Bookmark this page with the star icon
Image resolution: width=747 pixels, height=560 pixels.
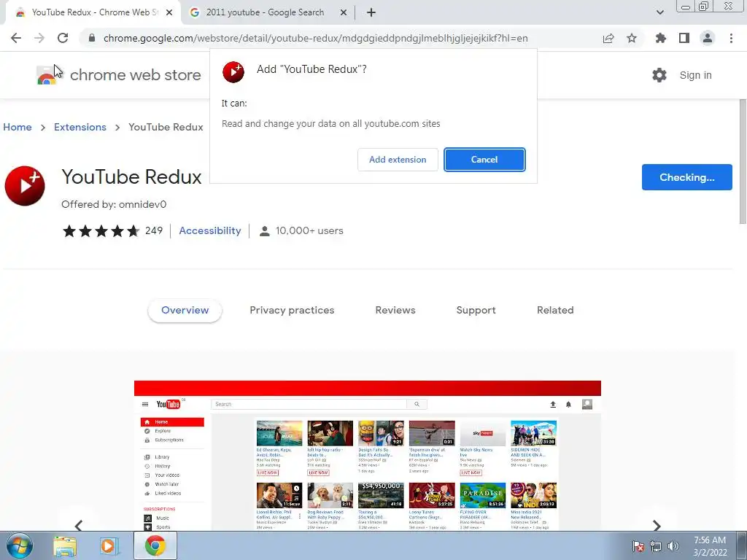point(632,38)
